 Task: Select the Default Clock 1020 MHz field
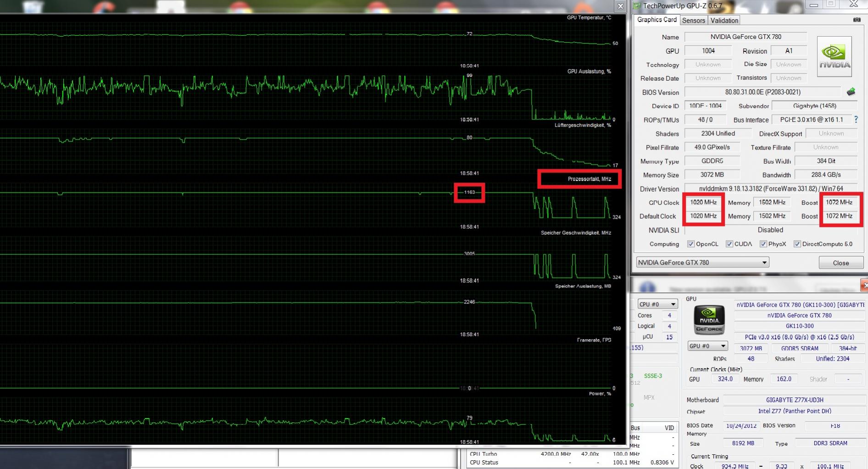click(x=703, y=216)
